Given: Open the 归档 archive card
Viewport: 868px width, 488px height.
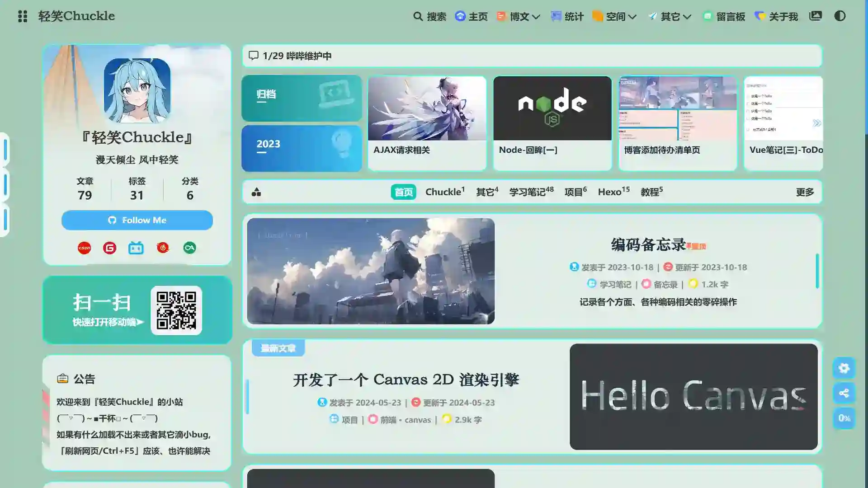Looking at the screenshot, I should [x=302, y=98].
